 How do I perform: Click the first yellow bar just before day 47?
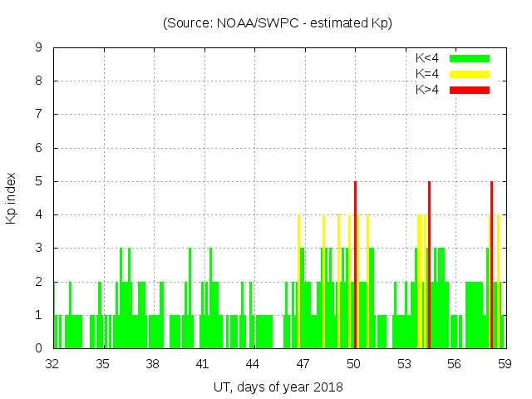pos(298,281)
